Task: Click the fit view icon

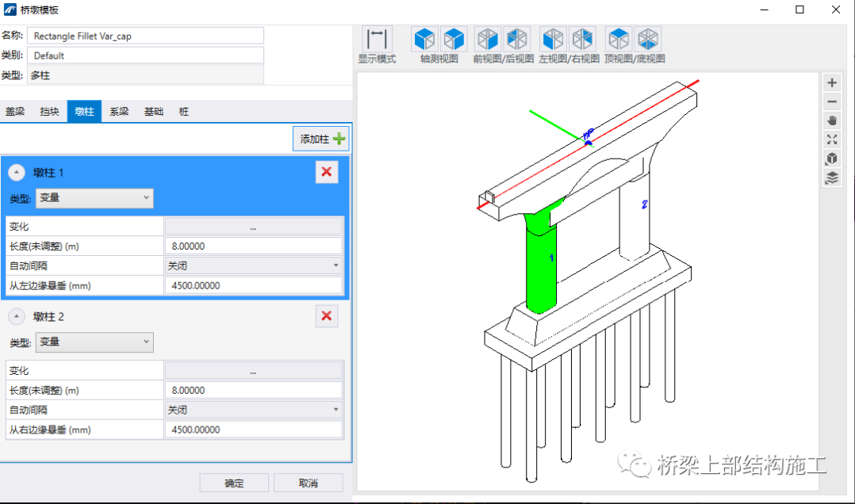Action: coord(831,140)
